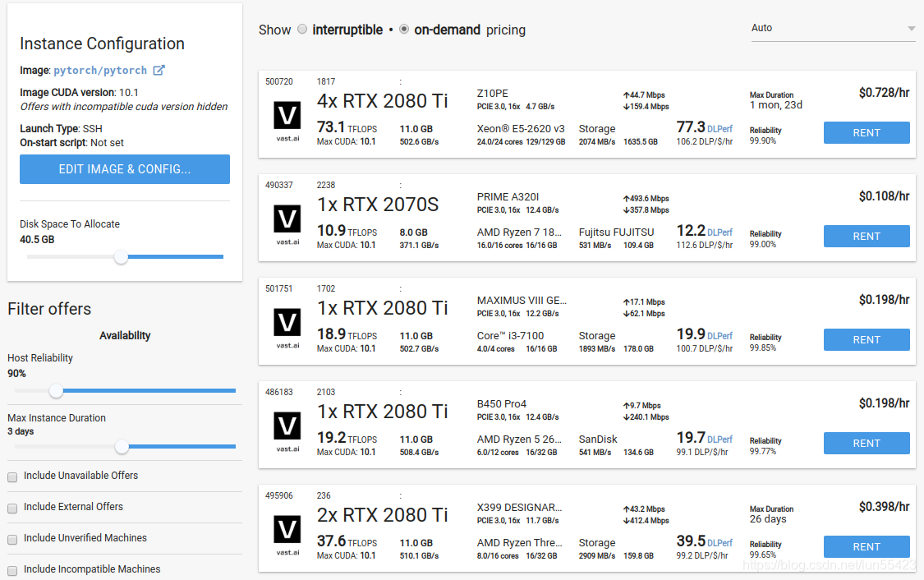Rent the 2x RTX 2080 Ti instance
This screenshot has height=580, width=924.
tap(867, 546)
